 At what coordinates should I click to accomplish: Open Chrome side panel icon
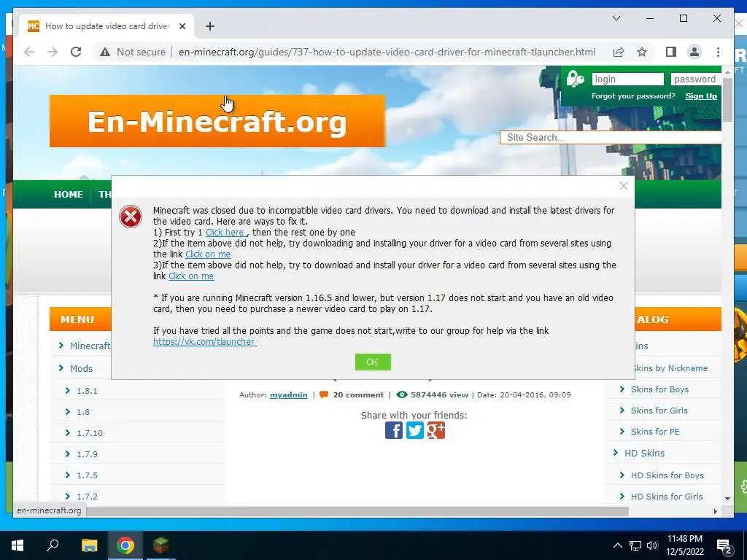click(671, 52)
